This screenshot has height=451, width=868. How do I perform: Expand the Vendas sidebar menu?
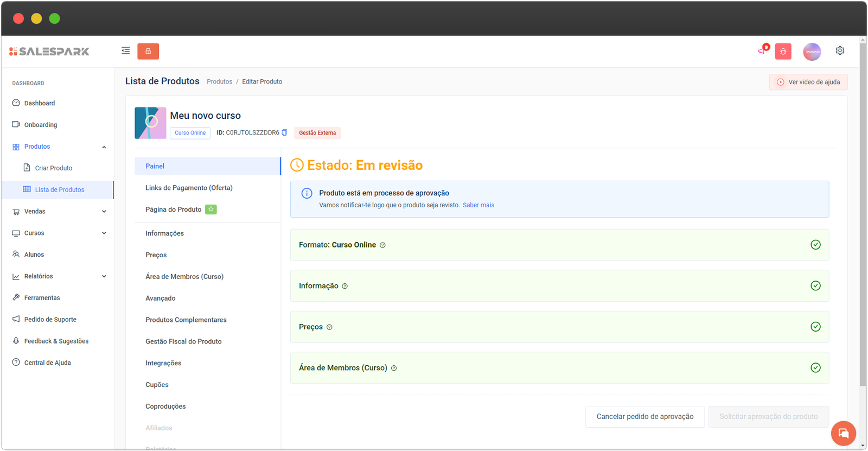point(104,212)
